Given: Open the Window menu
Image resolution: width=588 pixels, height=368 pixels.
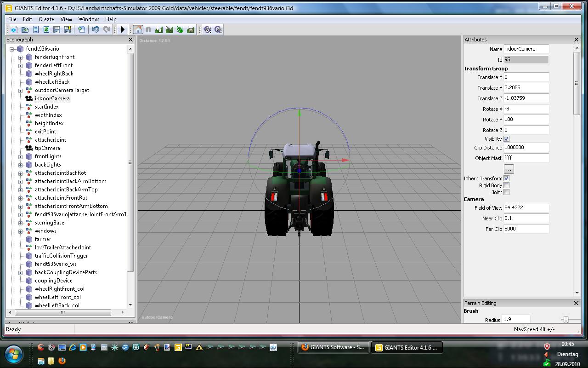Looking at the screenshot, I should [x=88, y=19].
